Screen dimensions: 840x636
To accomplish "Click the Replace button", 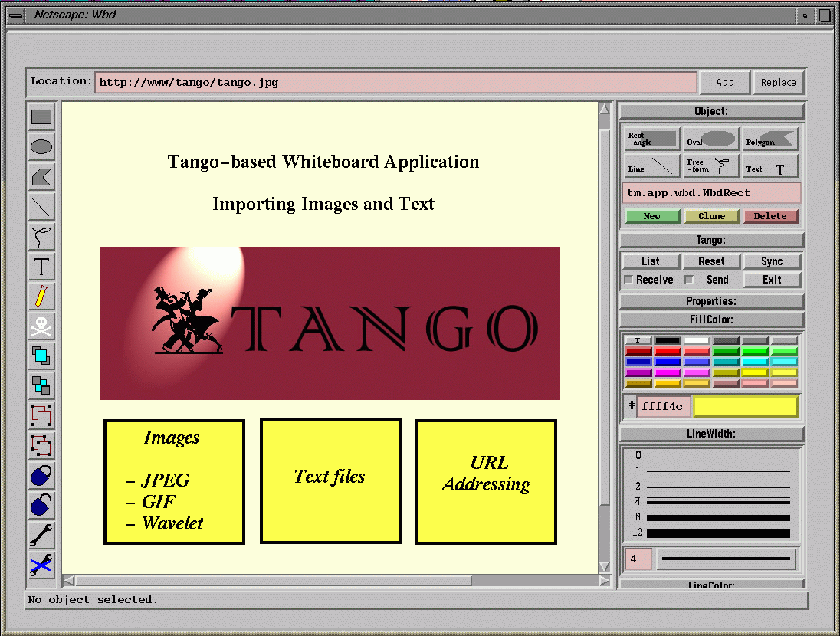I will pyautogui.click(x=779, y=83).
